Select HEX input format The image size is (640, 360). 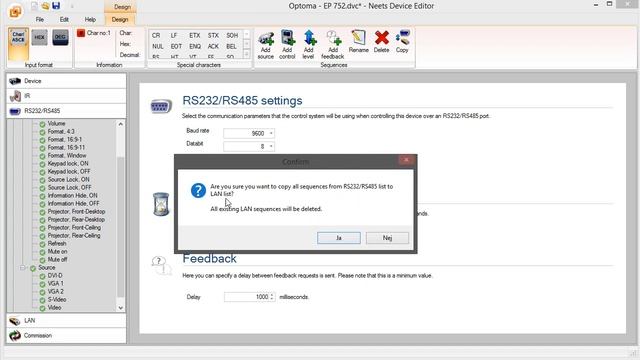(40, 38)
